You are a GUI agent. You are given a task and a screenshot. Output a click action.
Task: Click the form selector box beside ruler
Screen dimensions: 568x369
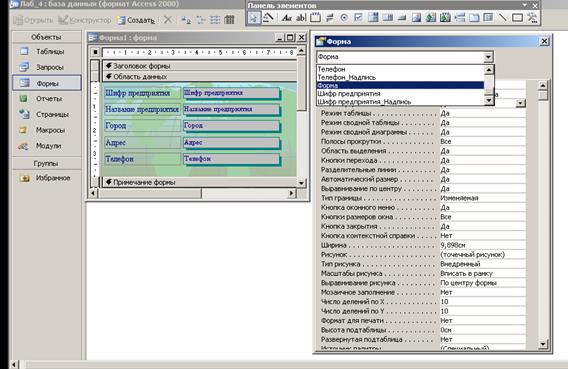[x=95, y=52]
